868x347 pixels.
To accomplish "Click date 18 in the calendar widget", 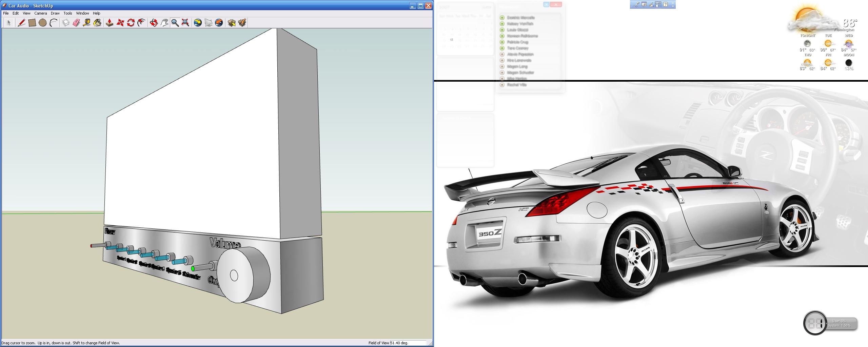I will 451,40.
